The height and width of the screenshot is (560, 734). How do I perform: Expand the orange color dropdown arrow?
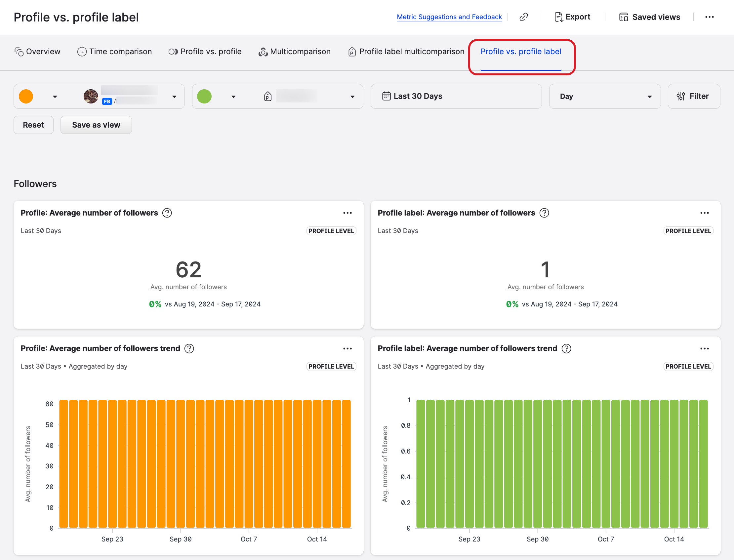(55, 97)
